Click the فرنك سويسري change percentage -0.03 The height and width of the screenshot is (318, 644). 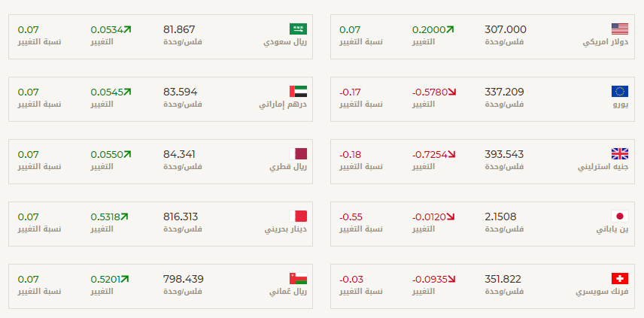[351, 280]
